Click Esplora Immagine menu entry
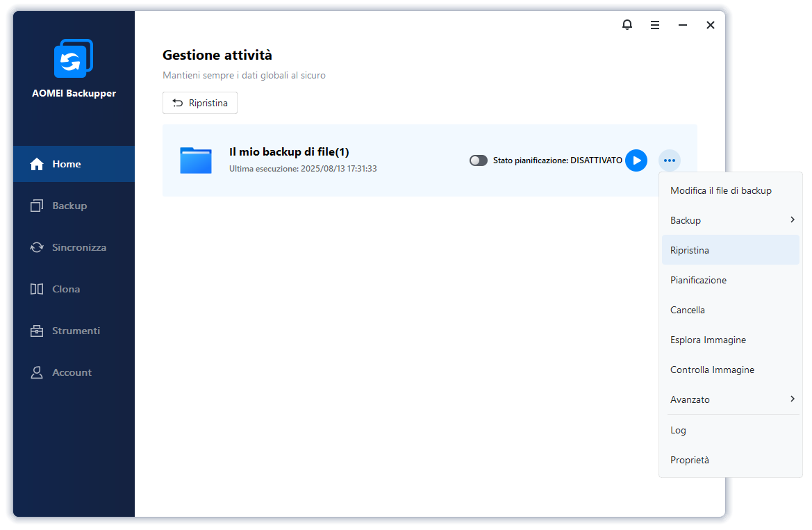The width and height of the screenshot is (812, 530). click(x=708, y=340)
